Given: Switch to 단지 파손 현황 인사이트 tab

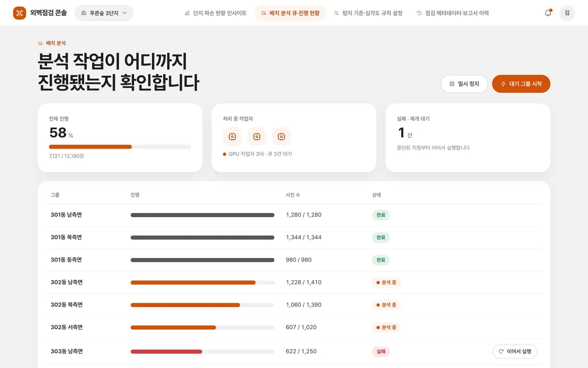Looking at the screenshot, I should coord(216,13).
